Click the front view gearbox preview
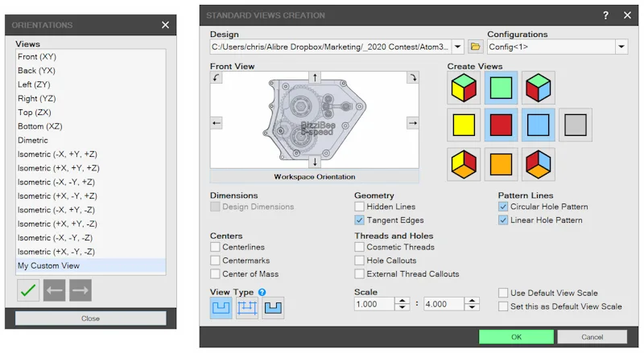Image resolution: width=644 pixels, height=353 pixels. tap(314, 119)
